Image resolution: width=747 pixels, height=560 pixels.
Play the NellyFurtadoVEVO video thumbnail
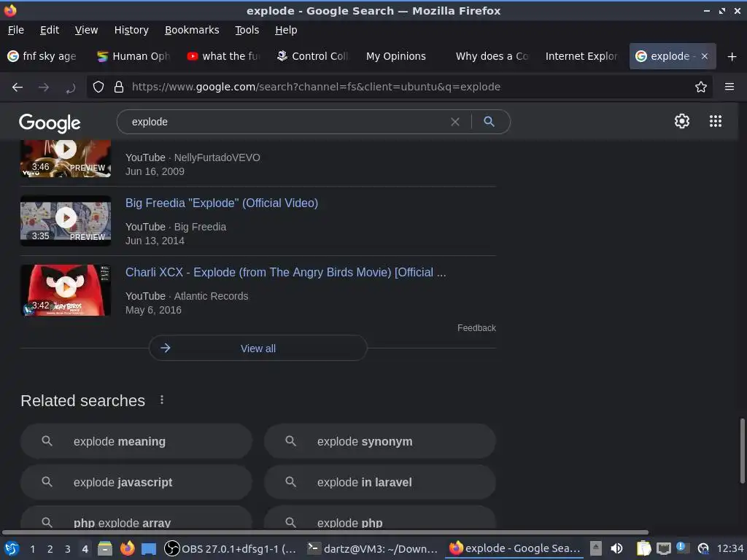coord(66,158)
